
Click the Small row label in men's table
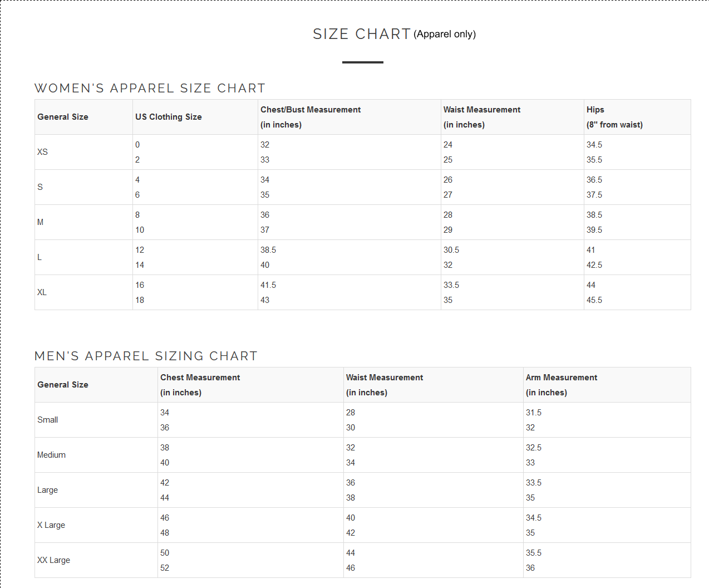click(x=47, y=420)
